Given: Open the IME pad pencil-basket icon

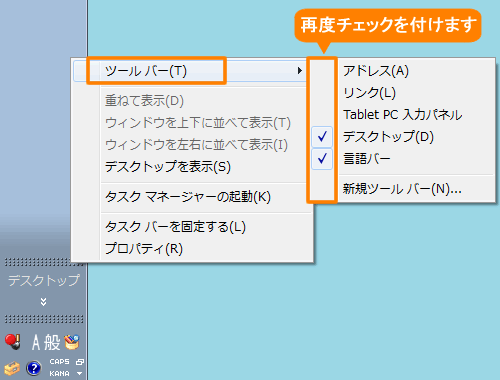Looking at the screenshot, I should click(72, 342).
